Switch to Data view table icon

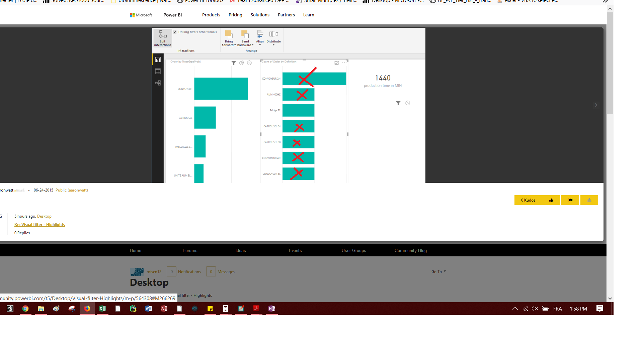(158, 72)
